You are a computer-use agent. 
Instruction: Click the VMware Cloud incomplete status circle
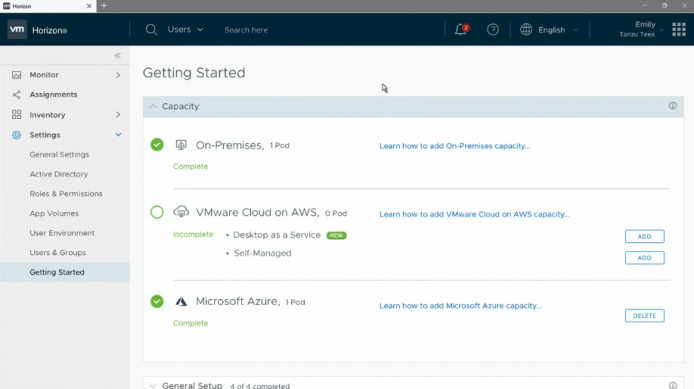coord(157,212)
